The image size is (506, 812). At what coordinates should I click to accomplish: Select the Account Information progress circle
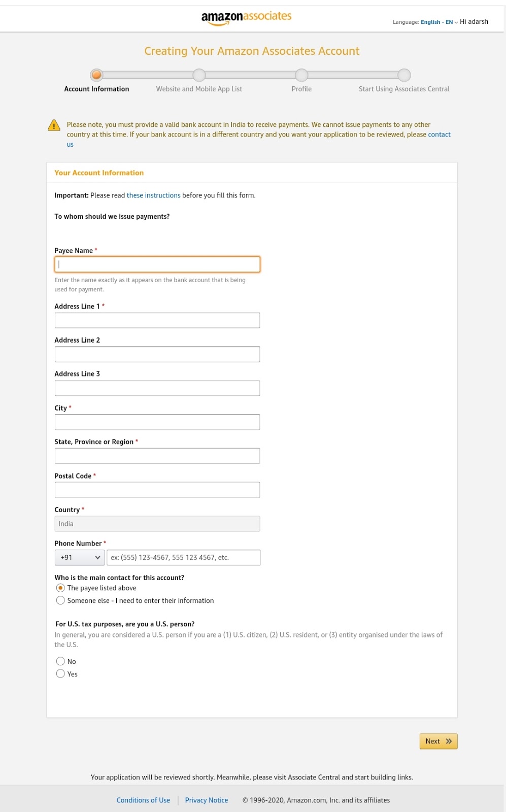click(96, 75)
